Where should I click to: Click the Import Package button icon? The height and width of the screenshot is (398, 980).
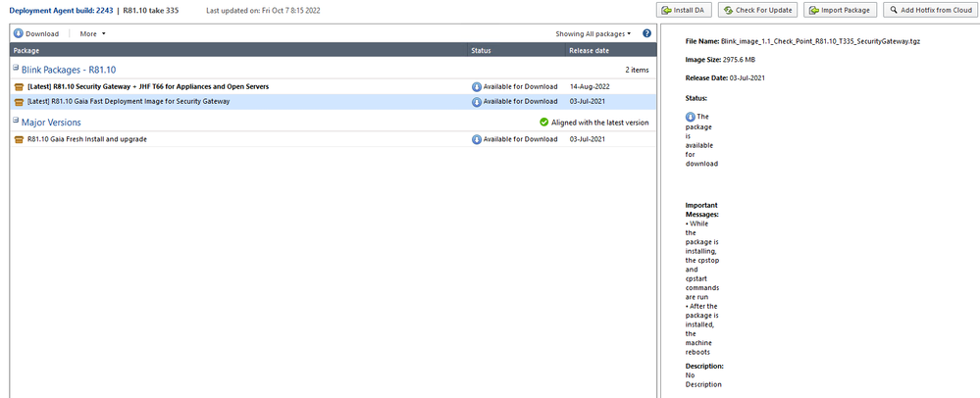pos(814,10)
